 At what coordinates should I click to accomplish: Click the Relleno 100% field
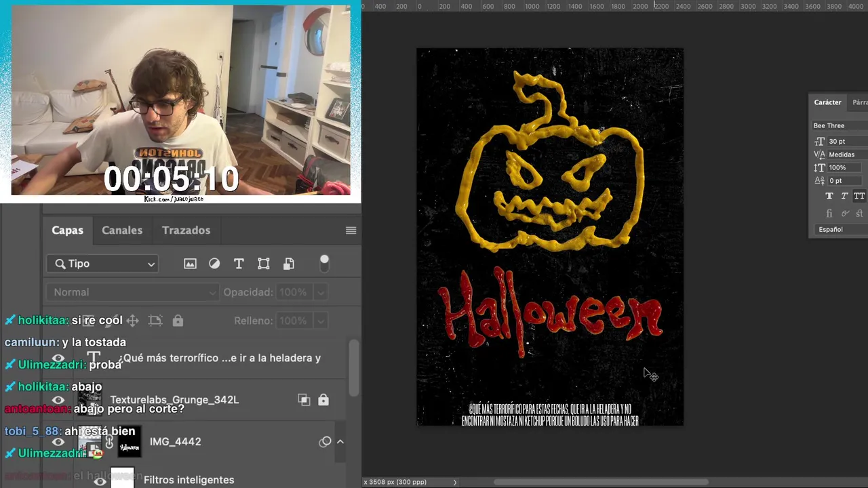coord(294,321)
